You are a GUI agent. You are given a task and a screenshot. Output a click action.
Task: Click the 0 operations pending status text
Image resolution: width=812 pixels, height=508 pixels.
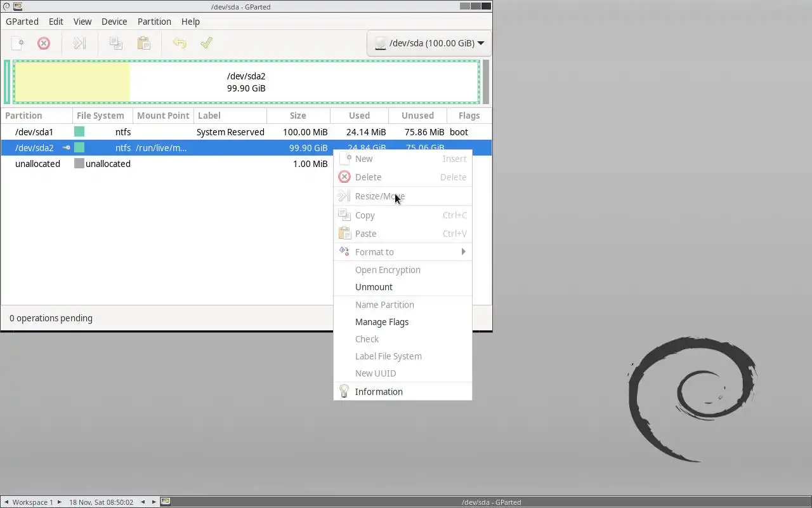coord(51,318)
